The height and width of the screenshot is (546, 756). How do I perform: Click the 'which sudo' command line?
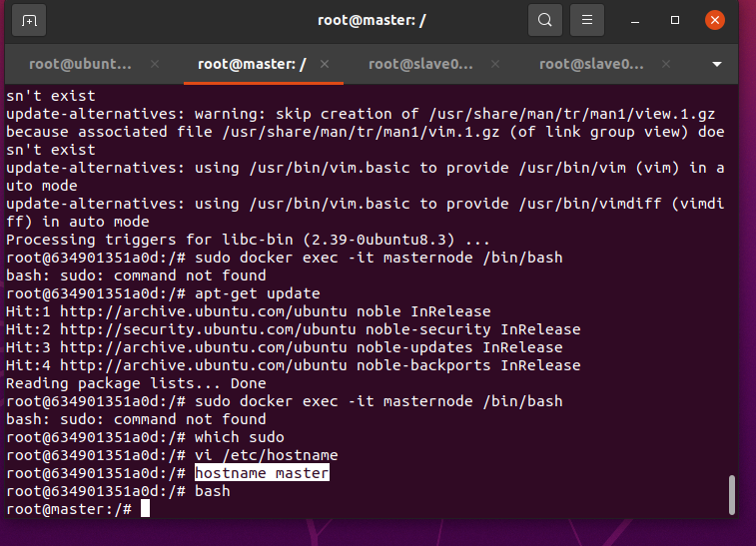coord(145,437)
